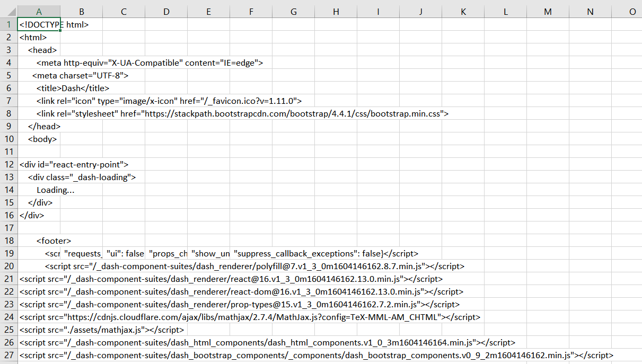The image size is (642, 364).
Task: Click the favicon link rel icon cell
Action: [39, 101]
